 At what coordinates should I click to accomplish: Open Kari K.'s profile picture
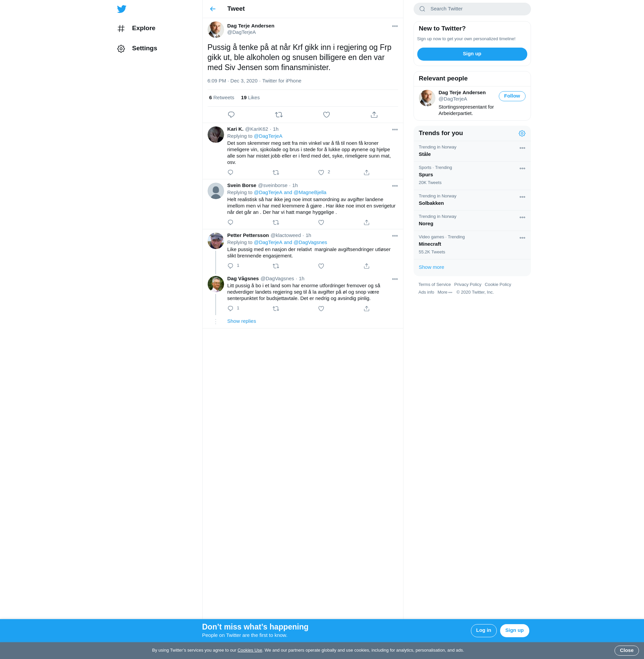[215, 135]
